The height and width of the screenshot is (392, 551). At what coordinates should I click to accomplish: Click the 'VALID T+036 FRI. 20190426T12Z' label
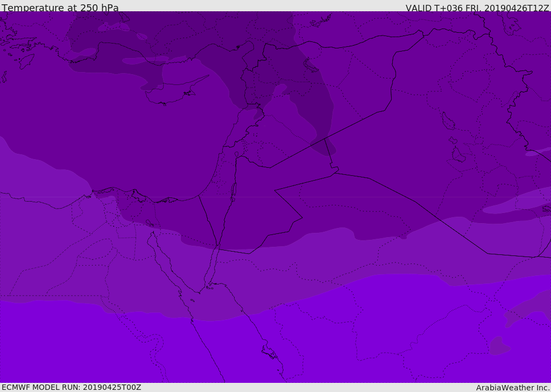477,8
